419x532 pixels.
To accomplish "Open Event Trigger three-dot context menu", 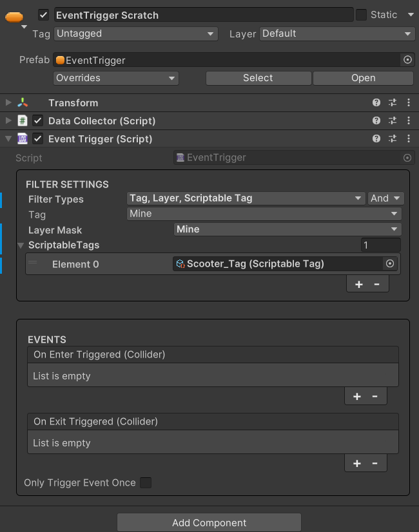I will pyautogui.click(x=409, y=138).
